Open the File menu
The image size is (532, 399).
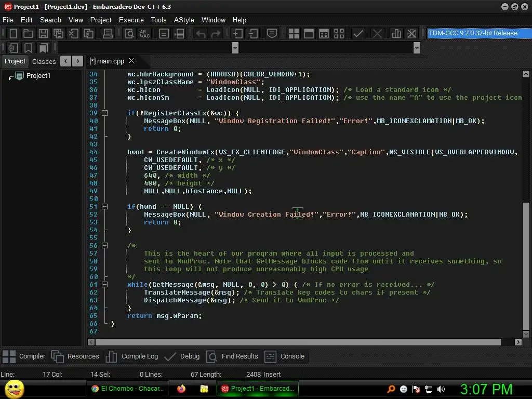[x=8, y=20]
